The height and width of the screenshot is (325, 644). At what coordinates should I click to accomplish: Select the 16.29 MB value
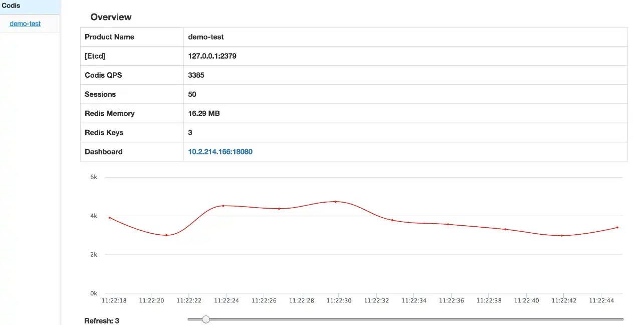[x=204, y=113]
